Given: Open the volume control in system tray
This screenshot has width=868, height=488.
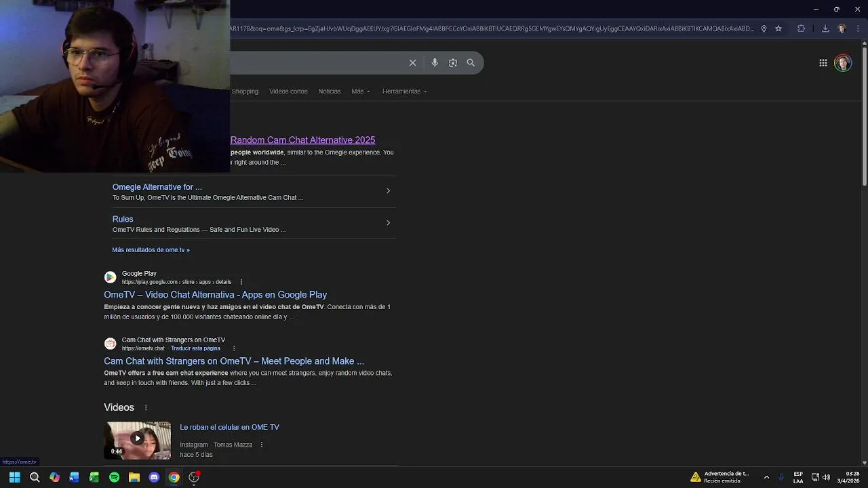Looking at the screenshot, I should (x=826, y=477).
